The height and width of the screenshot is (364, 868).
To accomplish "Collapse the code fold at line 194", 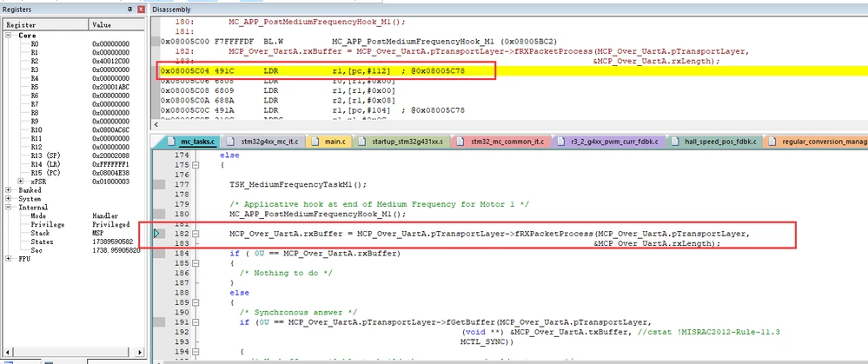I will (x=195, y=352).
